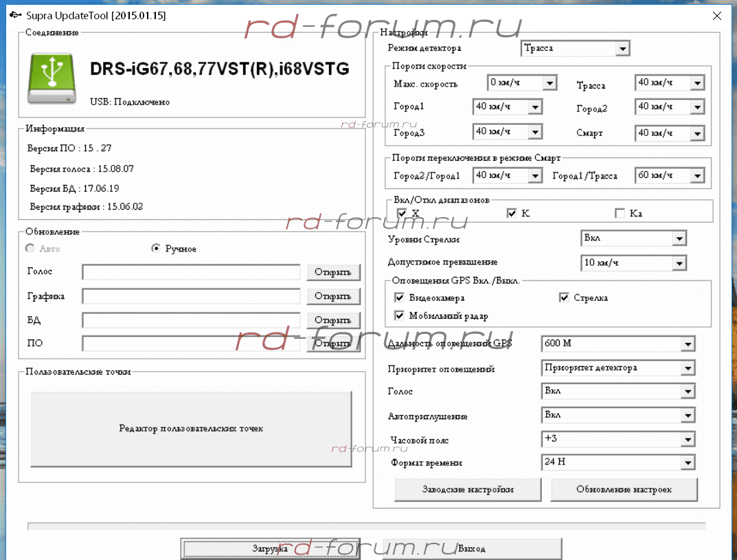Enable the Ka band checkbox

click(x=620, y=213)
